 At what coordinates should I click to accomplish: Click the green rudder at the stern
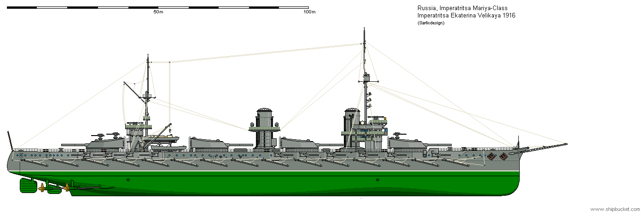[x=29, y=186]
